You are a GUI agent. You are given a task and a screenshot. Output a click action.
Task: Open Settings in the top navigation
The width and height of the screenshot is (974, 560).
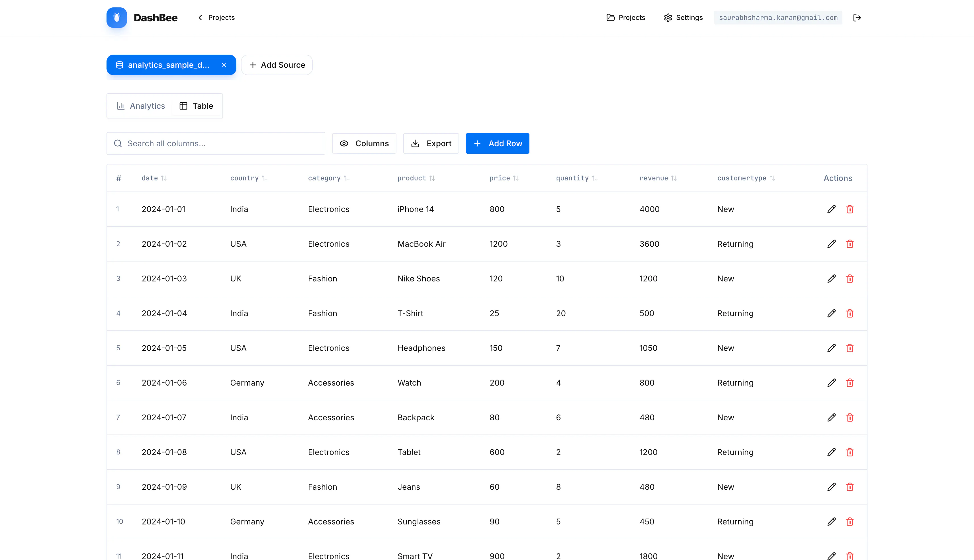tap(683, 18)
